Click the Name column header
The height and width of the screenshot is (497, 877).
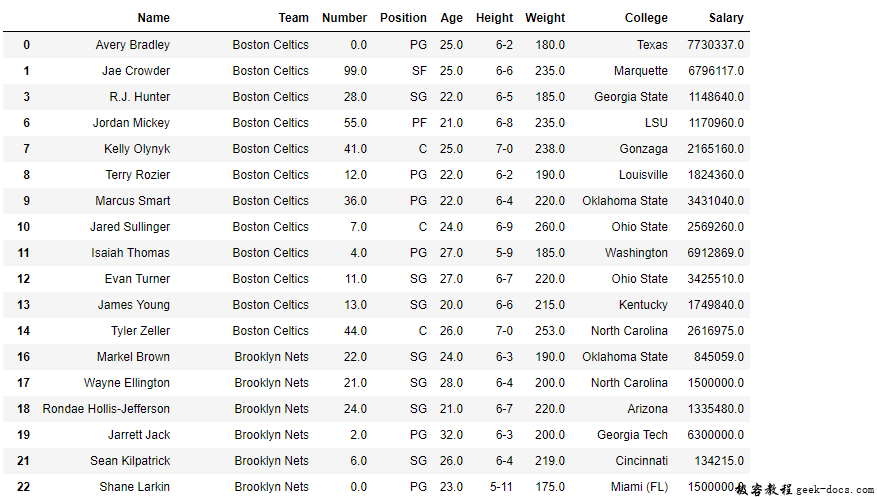153,18
